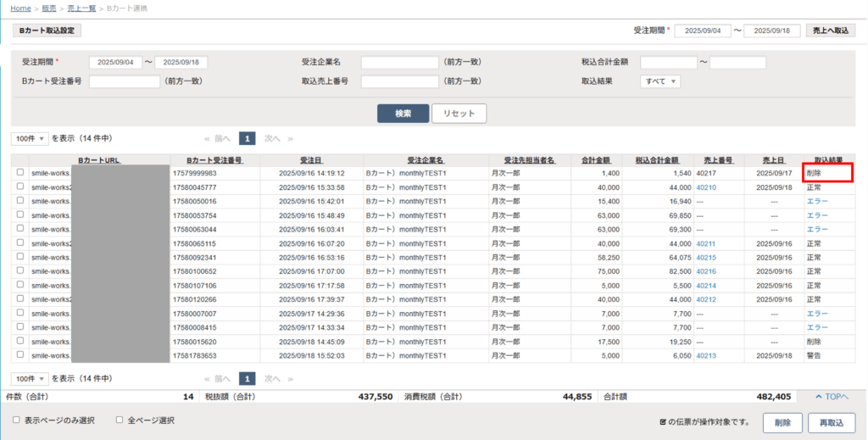This screenshot has width=868, height=440.
Task: Click エラー link for order 17580050016
Action: pos(817,201)
